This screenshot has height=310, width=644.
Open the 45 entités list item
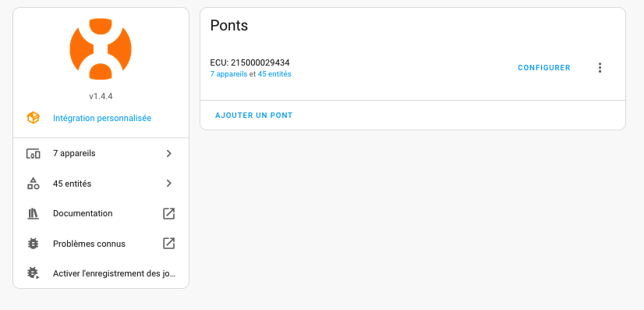pos(101,184)
